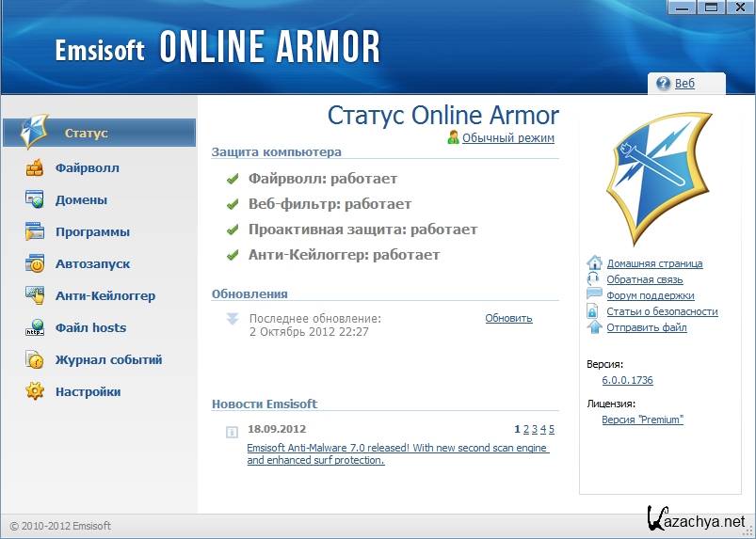
Task: Click the help question mark icon
Action: click(664, 84)
